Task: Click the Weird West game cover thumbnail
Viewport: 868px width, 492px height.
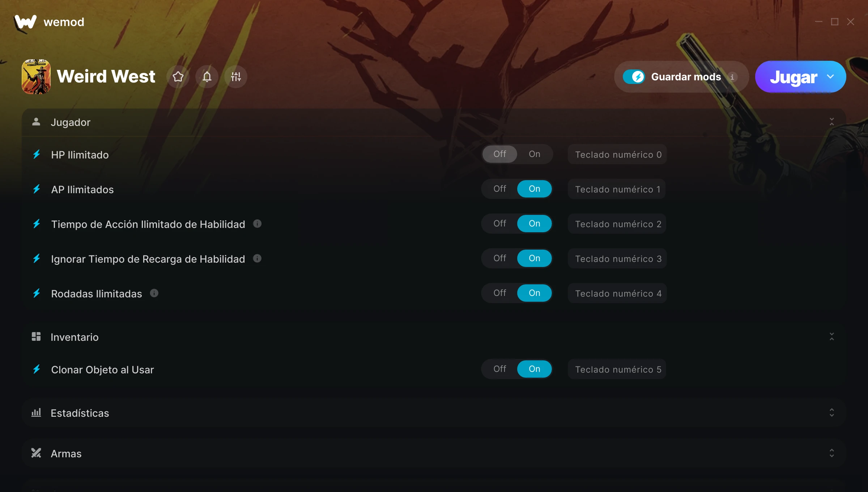Action: 36,77
